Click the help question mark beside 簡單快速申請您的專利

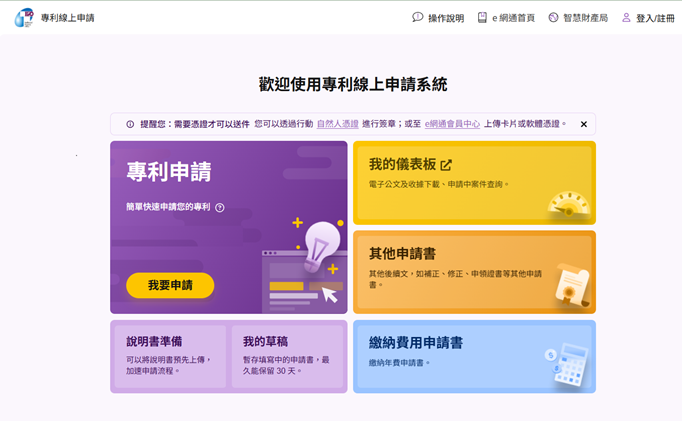(x=220, y=208)
